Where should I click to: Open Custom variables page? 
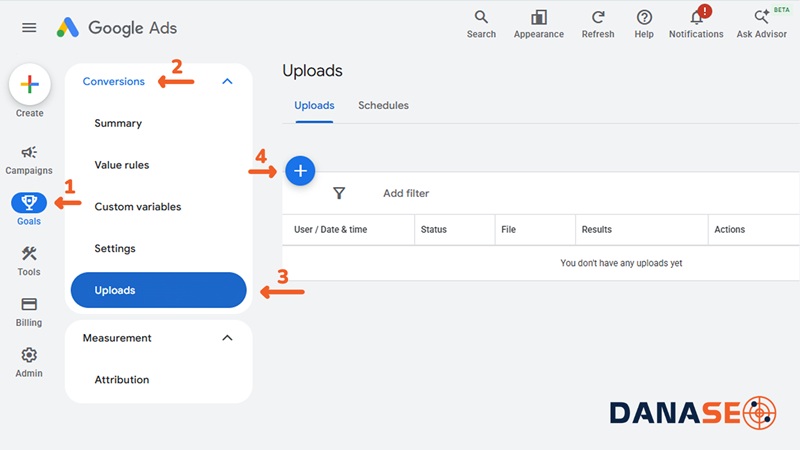138,207
